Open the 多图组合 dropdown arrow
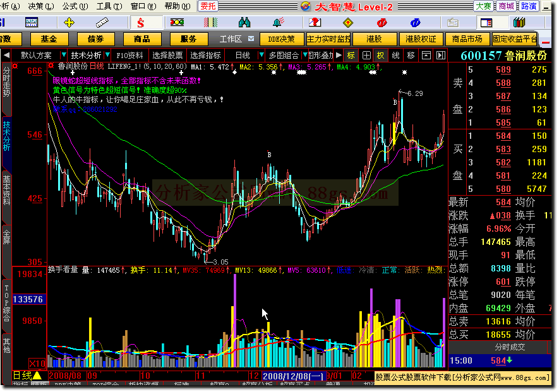The width and height of the screenshot is (559, 392). (305, 56)
